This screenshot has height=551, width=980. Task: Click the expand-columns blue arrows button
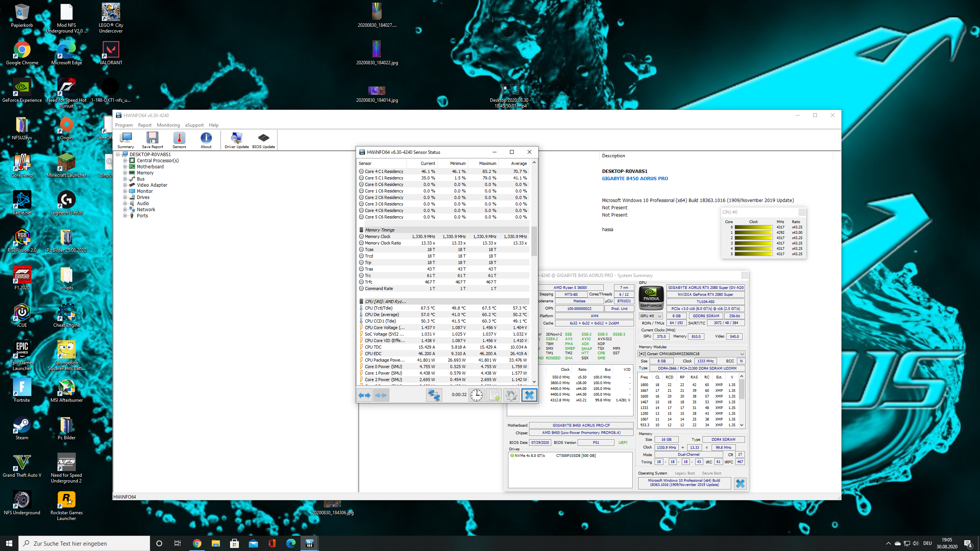(x=364, y=395)
